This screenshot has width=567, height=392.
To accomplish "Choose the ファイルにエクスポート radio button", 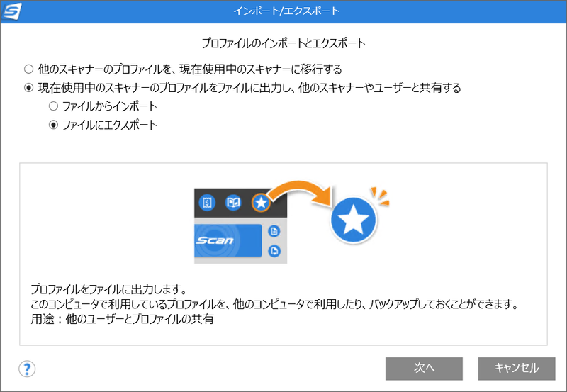I will coord(53,125).
